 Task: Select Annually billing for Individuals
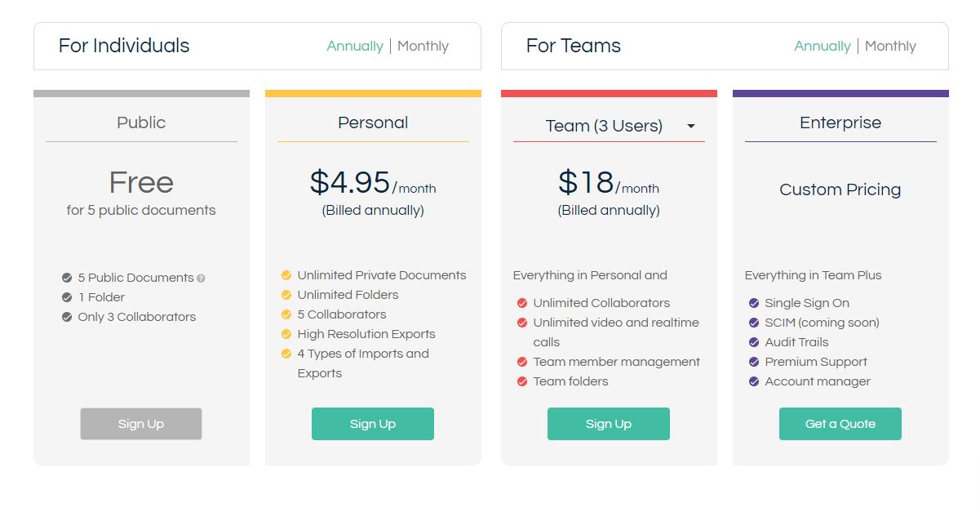(x=355, y=47)
